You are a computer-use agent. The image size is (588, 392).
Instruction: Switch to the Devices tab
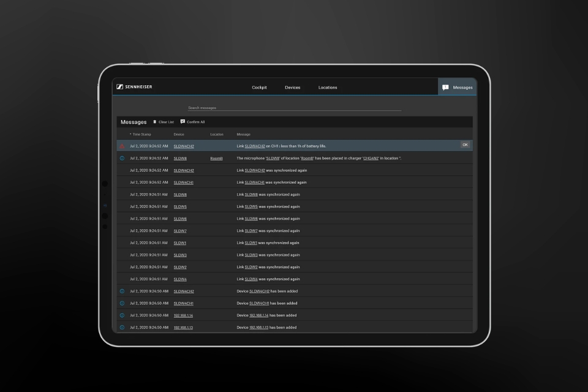pos(293,88)
